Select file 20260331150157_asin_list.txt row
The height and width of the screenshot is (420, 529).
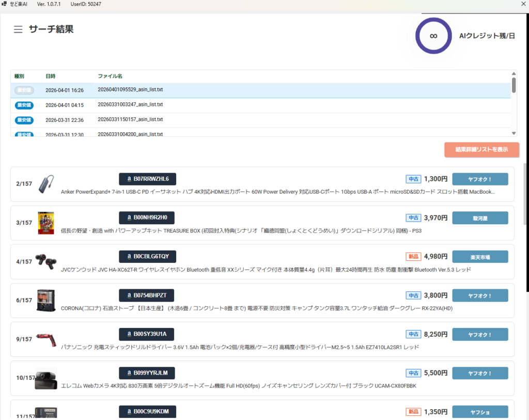(x=130, y=120)
